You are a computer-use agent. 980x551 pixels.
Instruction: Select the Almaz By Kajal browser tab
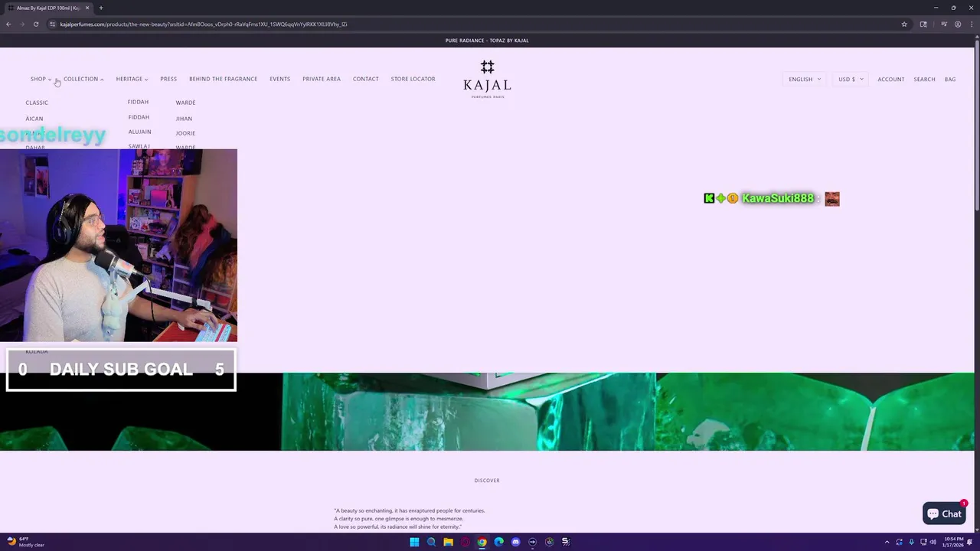tap(50, 8)
